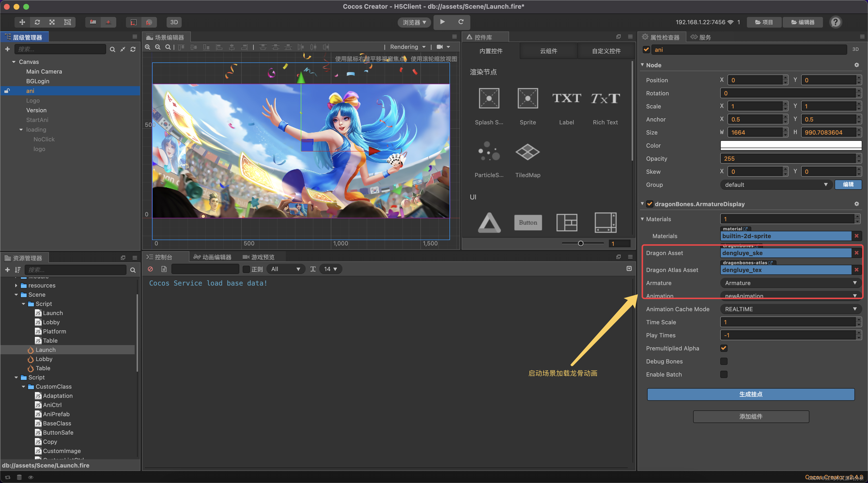Screen dimensions: 868x483
Task: Refresh the preview device
Action: (x=461, y=22)
